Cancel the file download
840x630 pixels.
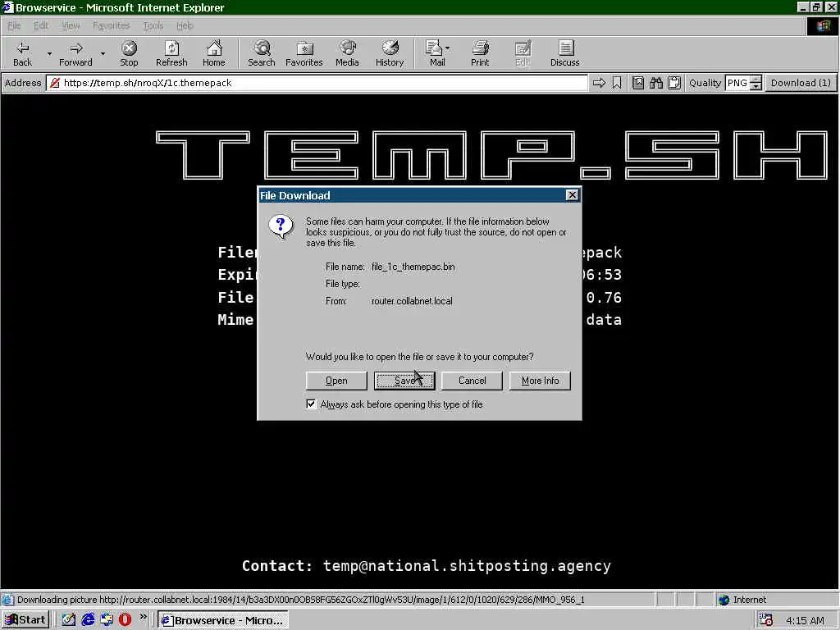click(x=472, y=381)
